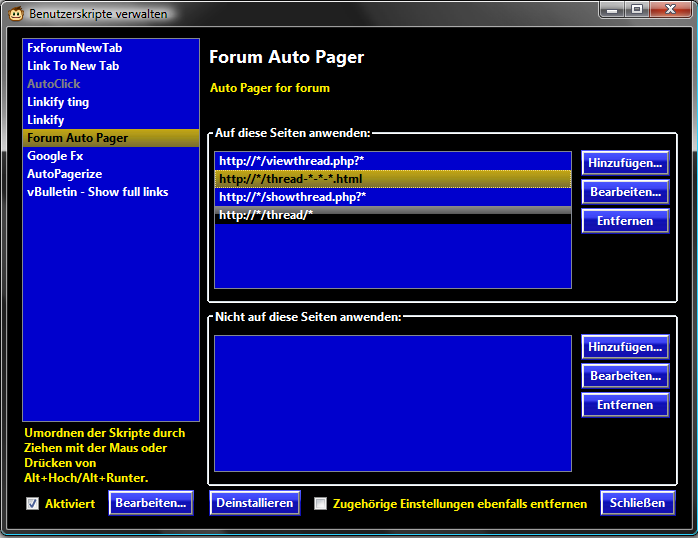Click the Deinstallieren button

coord(255,503)
